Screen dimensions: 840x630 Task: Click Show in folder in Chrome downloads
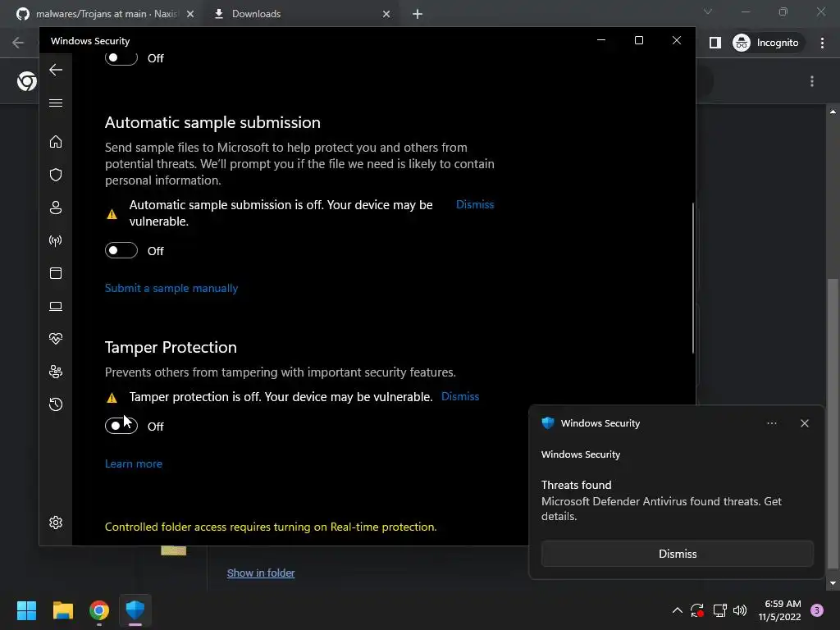pos(261,573)
